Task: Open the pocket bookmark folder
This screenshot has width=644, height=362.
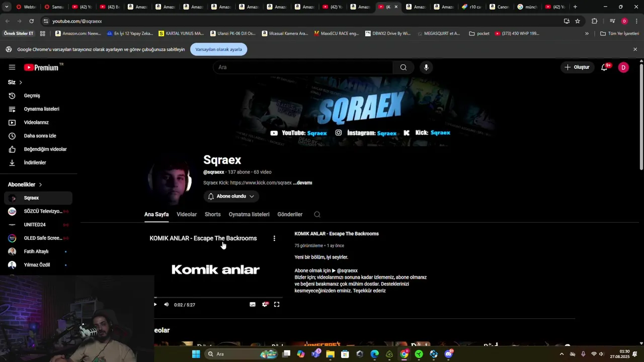Action: click(x=479, y=34)
